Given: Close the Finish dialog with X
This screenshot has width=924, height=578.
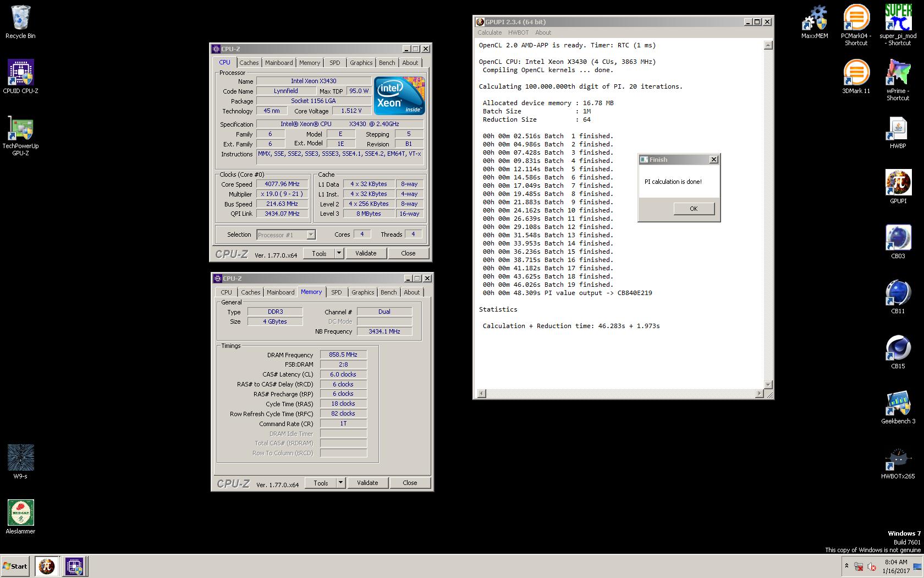Looking at the screenshot, I should 714,160.
